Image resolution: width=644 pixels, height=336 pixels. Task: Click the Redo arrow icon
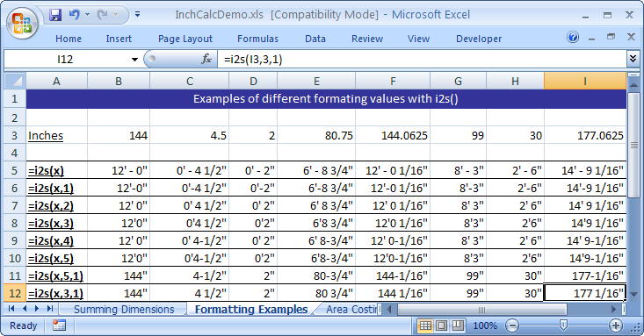pos(103,15)
